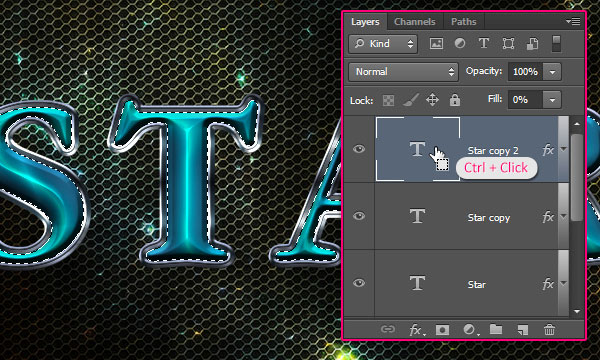
Task: Expand effects of Star copy layer
Action: click(563, 217)
